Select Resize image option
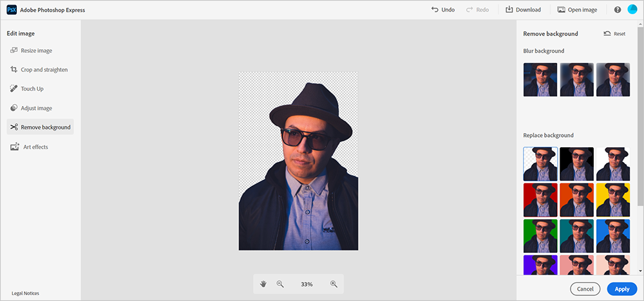Screen dimensions: 644x301 point(36,50)
